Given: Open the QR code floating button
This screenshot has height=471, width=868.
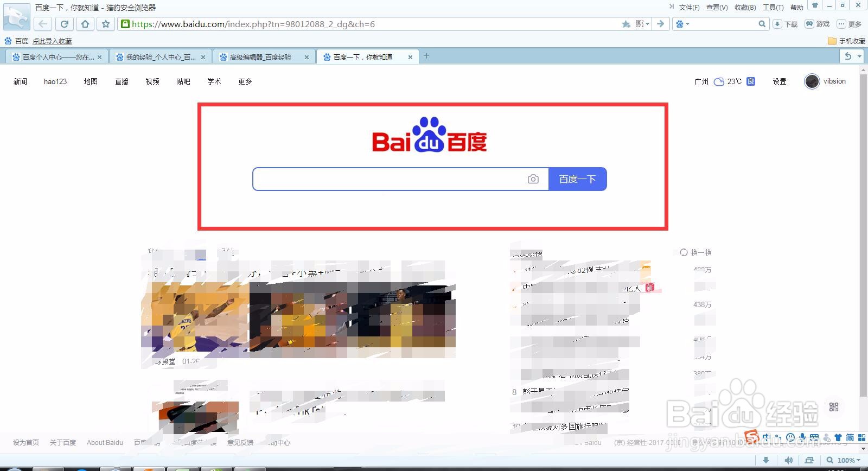Looking at the screenshot, I should [x=834, y=407].
